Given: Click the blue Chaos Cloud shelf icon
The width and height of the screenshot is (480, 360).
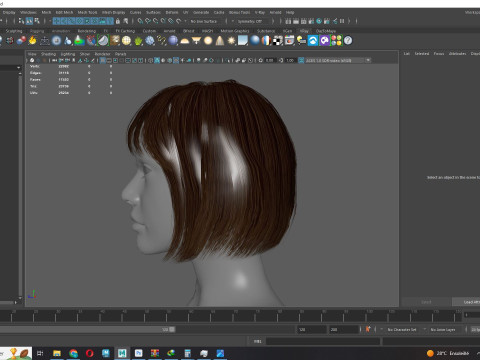Looking at the screenshot, I should 313,41.
